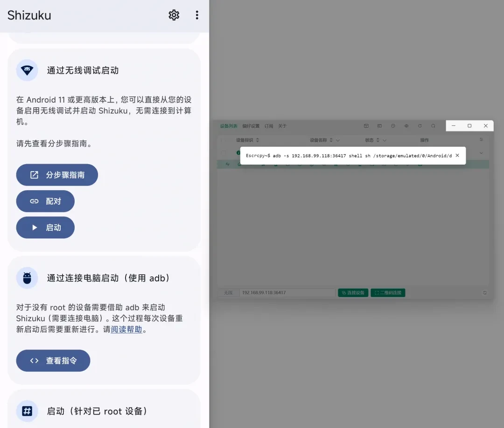This screenshot has height=428, width=504.
Task: Switch to 偏好设置 tab in Escrcpy
Action: [x=251, y=126]
